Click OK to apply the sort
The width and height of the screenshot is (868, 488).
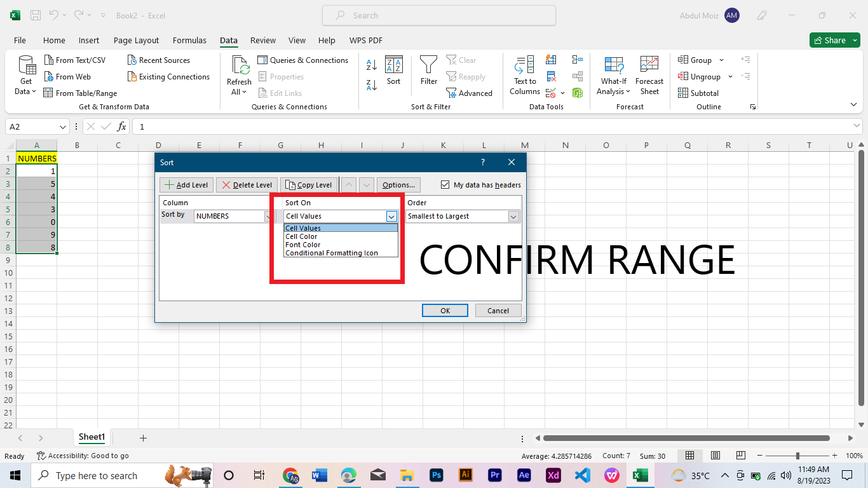[445, 310]
